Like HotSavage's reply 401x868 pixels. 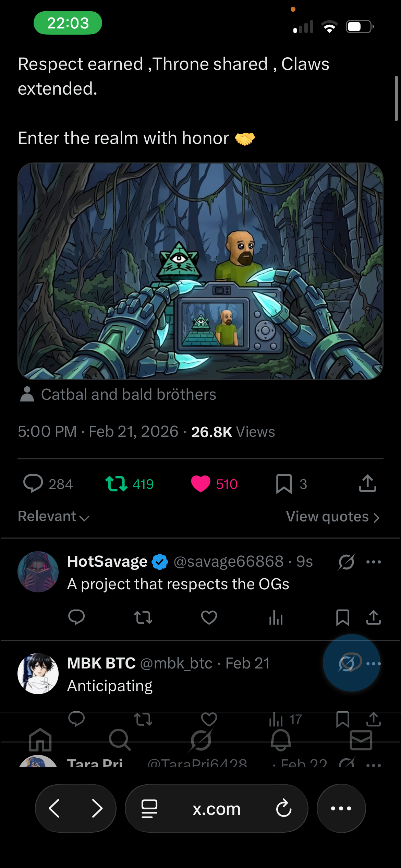[209, 618]
